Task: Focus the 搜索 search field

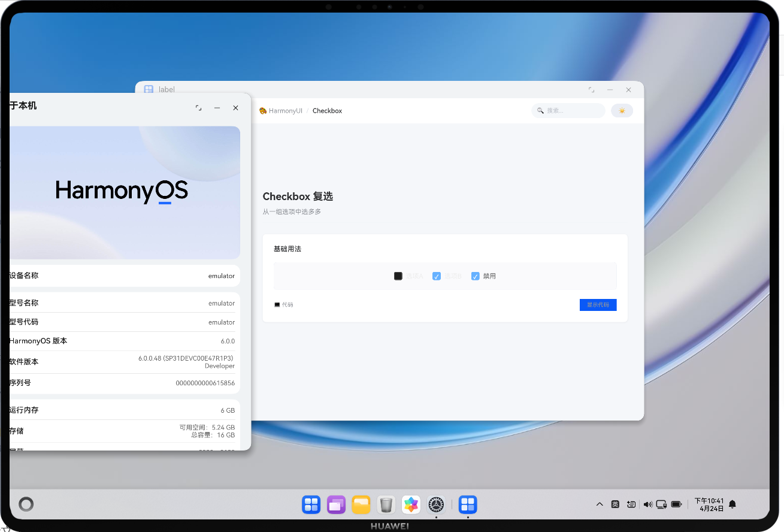Action: 568,111
